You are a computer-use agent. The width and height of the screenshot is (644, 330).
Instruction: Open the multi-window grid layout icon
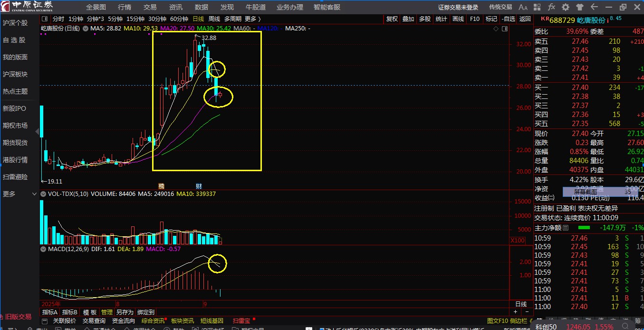(537, 7)
